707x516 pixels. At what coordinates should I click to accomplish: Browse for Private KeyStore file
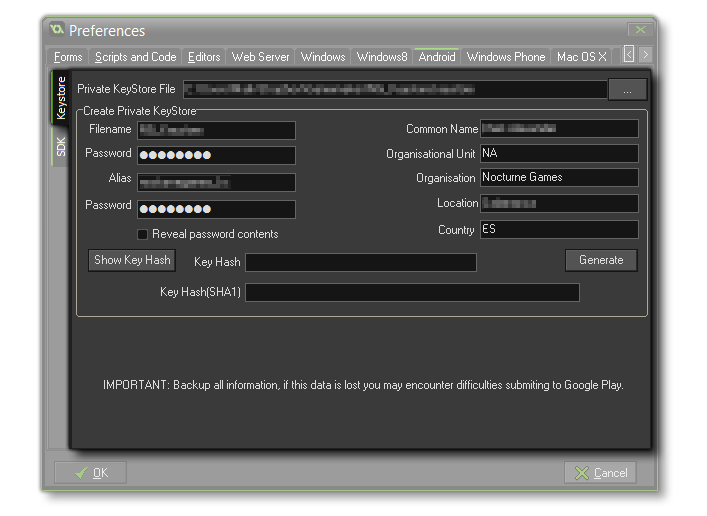pos(627,90)
